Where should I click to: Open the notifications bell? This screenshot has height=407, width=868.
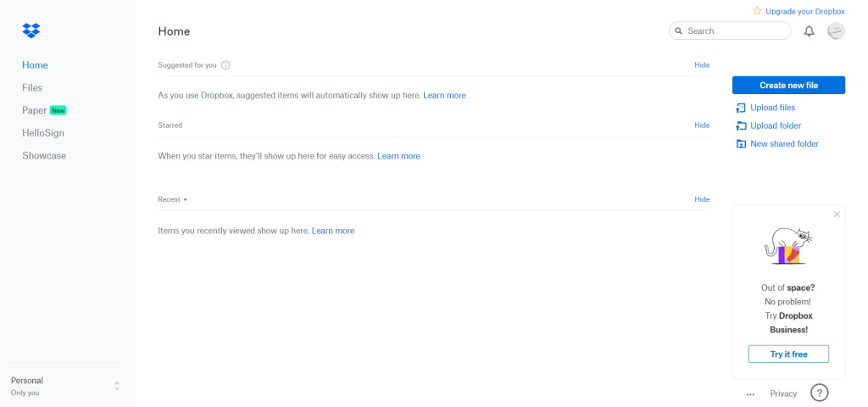(809, 31)
